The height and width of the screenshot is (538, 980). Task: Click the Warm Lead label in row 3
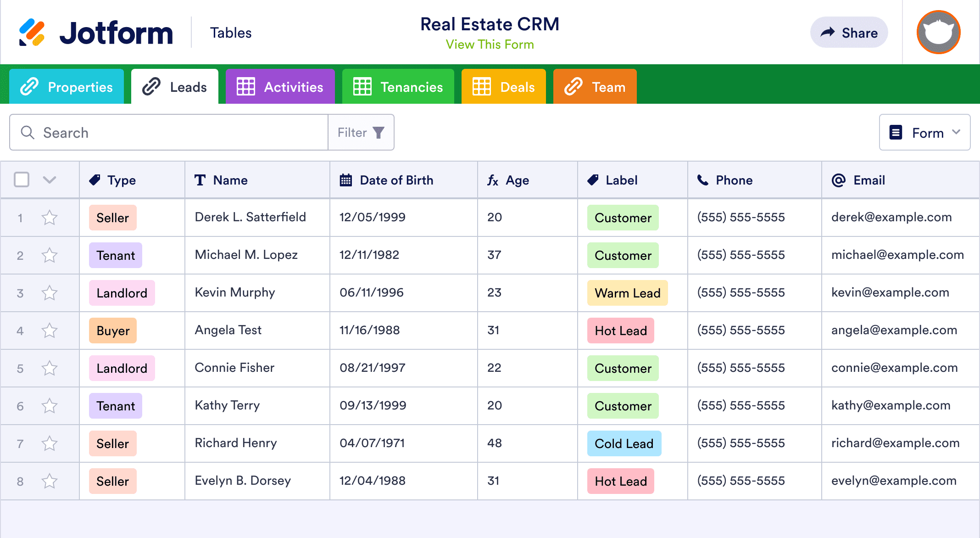coord(628,293)
